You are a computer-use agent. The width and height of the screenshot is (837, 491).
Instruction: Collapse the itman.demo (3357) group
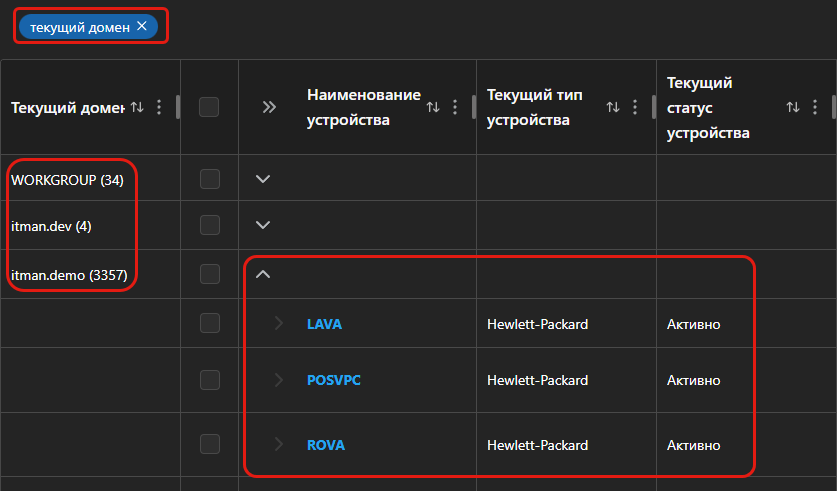(263, 274)
